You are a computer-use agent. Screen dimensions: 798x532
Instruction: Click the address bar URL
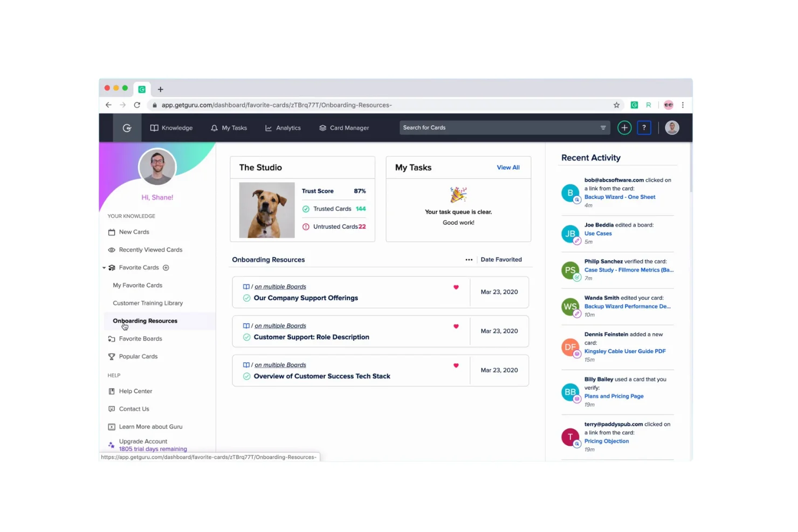[277, 105]
